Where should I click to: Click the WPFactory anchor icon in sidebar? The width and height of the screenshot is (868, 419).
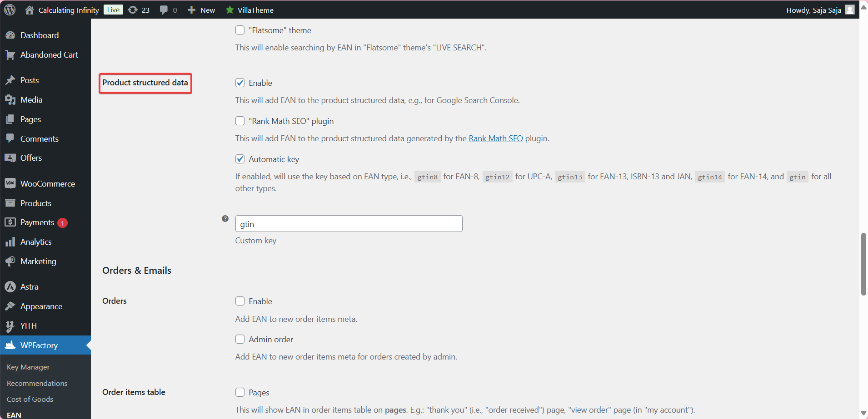(x=10, y=345)
